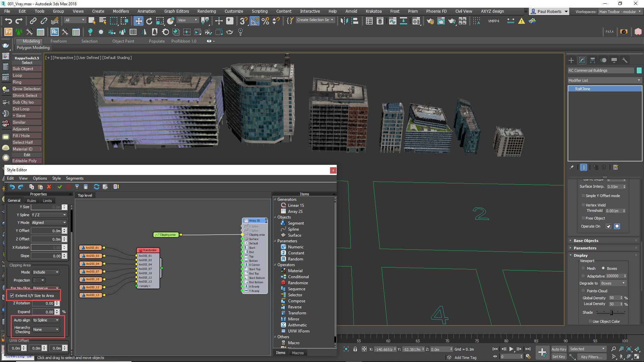
Task: Click the RC Commercial Buildings wirecolor swatch
Action: tap(640, 70)
